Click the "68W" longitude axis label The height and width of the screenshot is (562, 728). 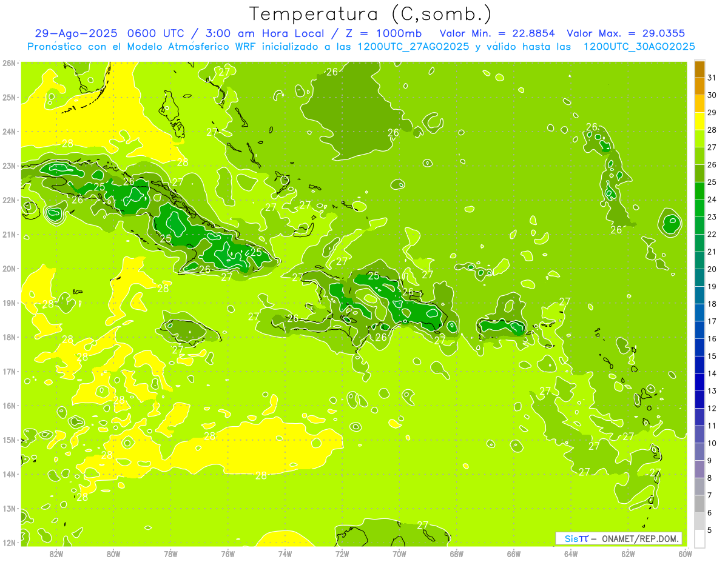(x=457, y=554)
